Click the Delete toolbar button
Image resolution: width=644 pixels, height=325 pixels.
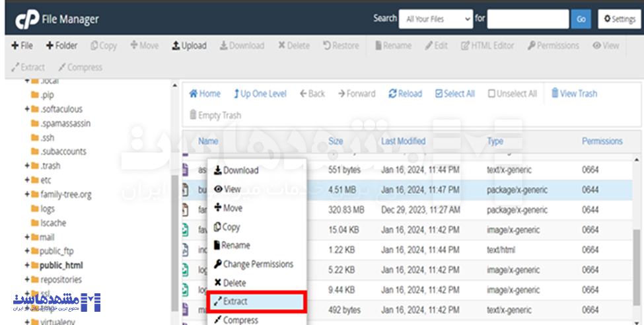pos(294,46)
